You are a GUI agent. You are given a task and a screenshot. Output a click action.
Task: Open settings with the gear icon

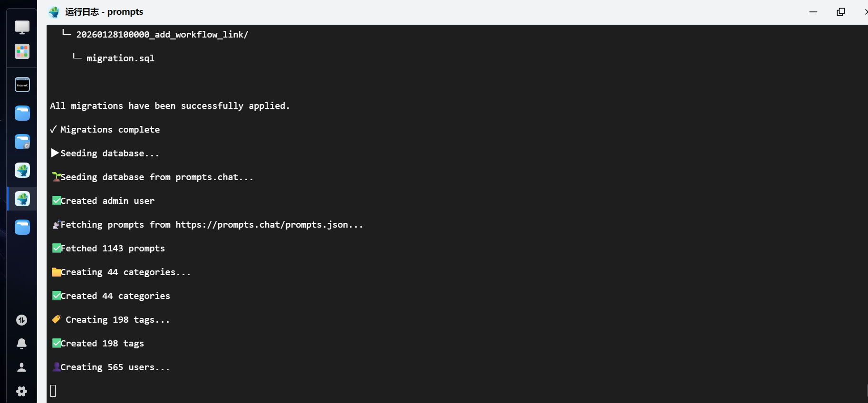click(x=21, y=391)
